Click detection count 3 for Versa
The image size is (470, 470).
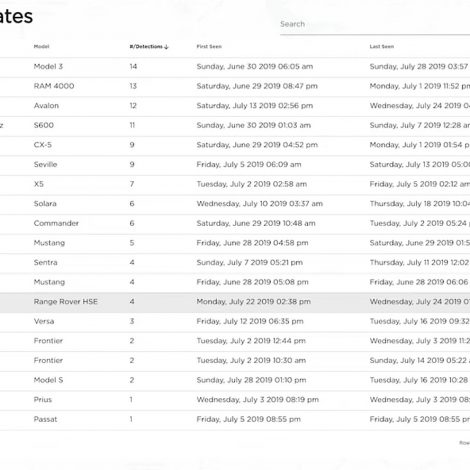132,321
